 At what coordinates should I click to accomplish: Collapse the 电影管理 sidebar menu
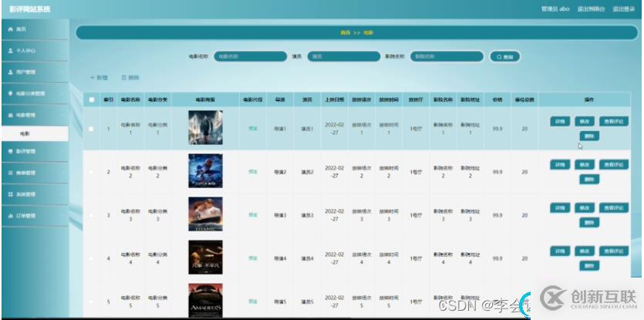[32, 115]
